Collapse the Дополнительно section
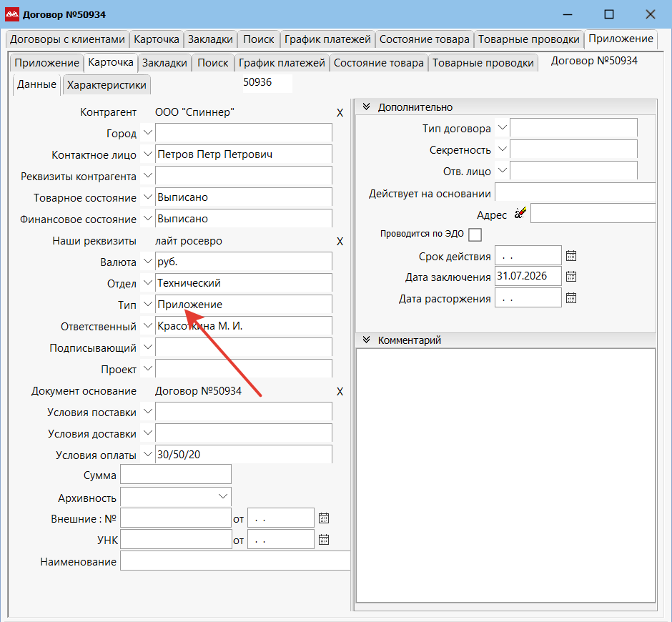This screenshot has width=672, height=622. [x=367, y=107]
